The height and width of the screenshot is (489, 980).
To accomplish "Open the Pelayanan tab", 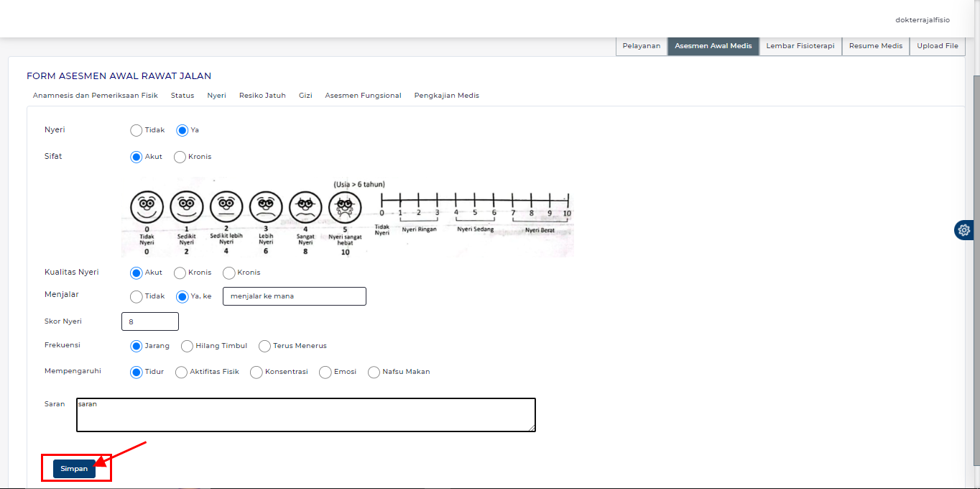I will pos(642,45).
